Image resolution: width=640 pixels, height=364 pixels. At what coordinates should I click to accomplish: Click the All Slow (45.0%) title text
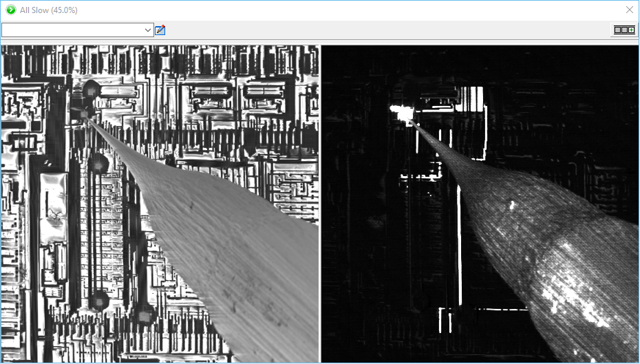(x=49, y=10)
